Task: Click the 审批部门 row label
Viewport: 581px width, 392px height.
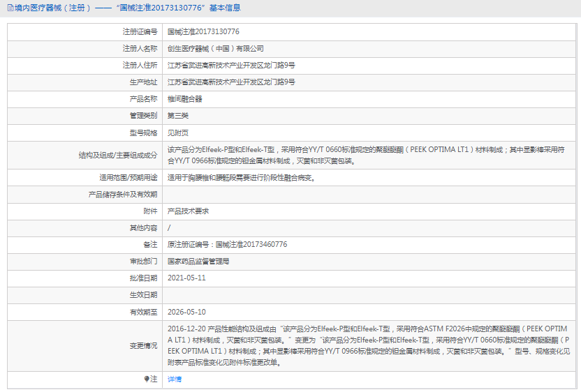Action: pos(143,262)
